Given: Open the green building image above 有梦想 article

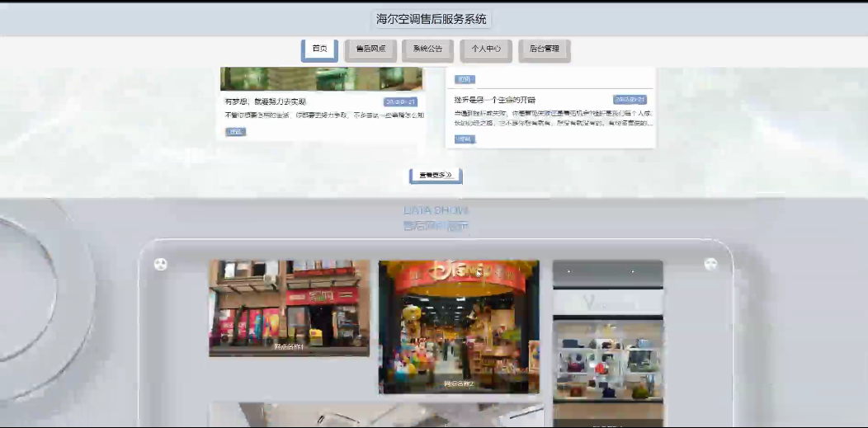Looking at the screenshot, I should pyautogui.click(x=322, y=78).
